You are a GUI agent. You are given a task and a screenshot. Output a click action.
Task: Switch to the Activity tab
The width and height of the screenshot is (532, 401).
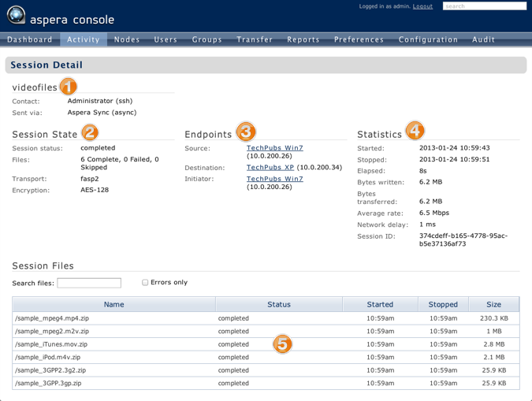point(84,39)
